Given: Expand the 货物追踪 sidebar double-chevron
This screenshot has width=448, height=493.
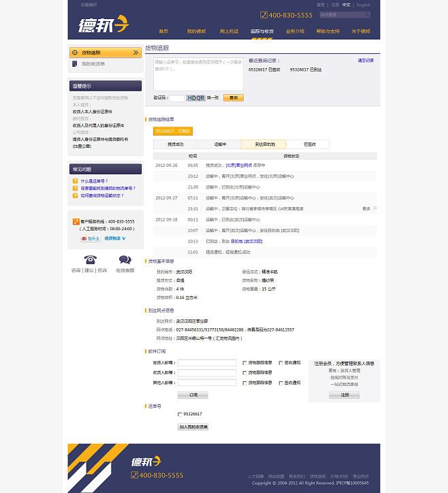Looking at the screenshot, I should pyautogui.click(x=135, y=52).
